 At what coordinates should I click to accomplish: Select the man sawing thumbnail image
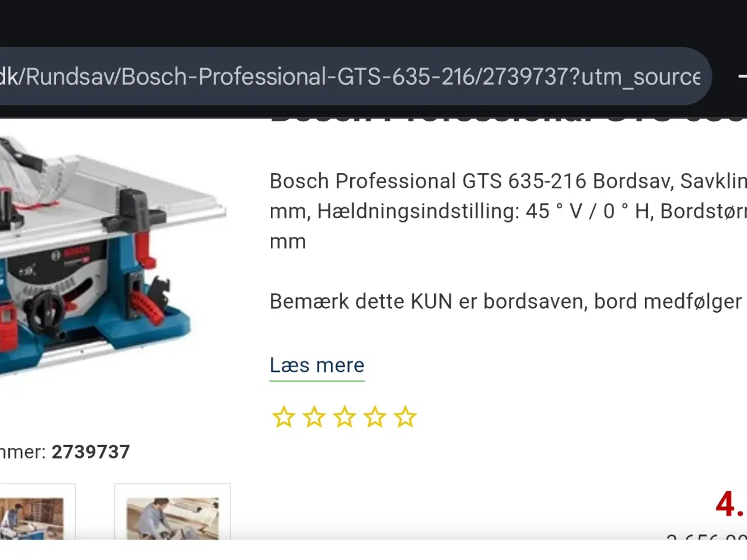(x=173, y=518)
